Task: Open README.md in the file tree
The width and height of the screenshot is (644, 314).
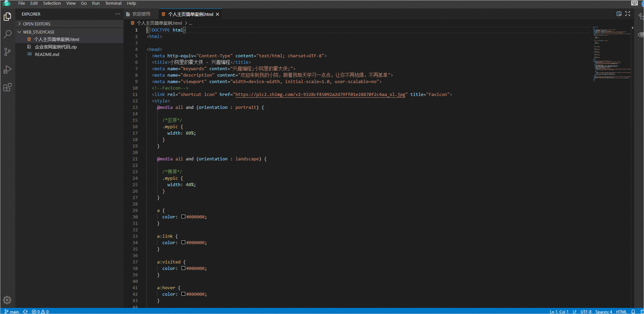Action: coord(69,54)
